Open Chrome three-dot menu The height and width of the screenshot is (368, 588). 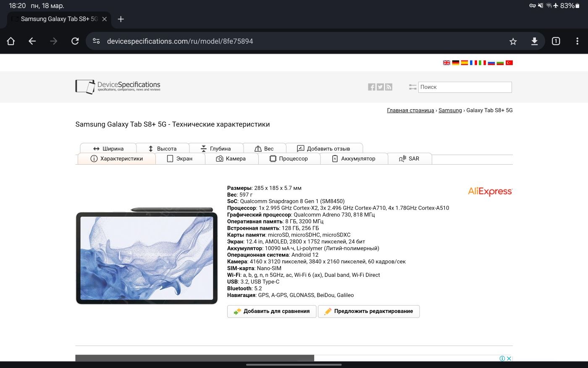click(577, 41)
